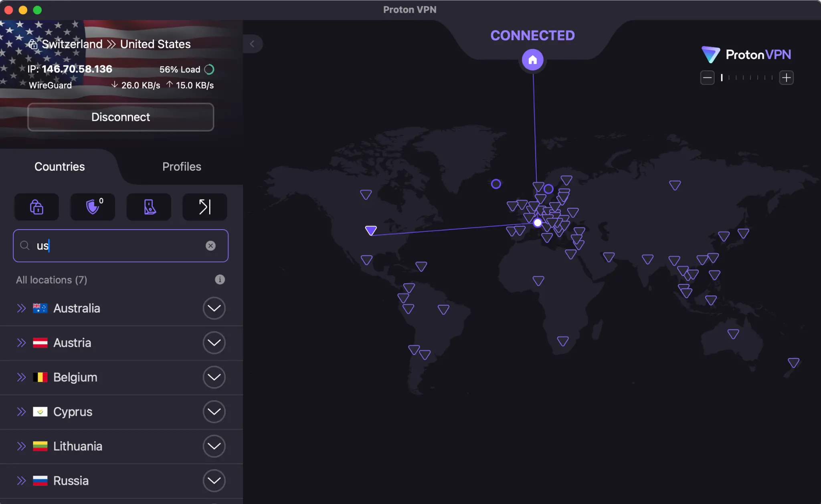Open the NetShield protection icon
Image resolution: width=821 pixels, height=504 pixels.
(93, 207)
